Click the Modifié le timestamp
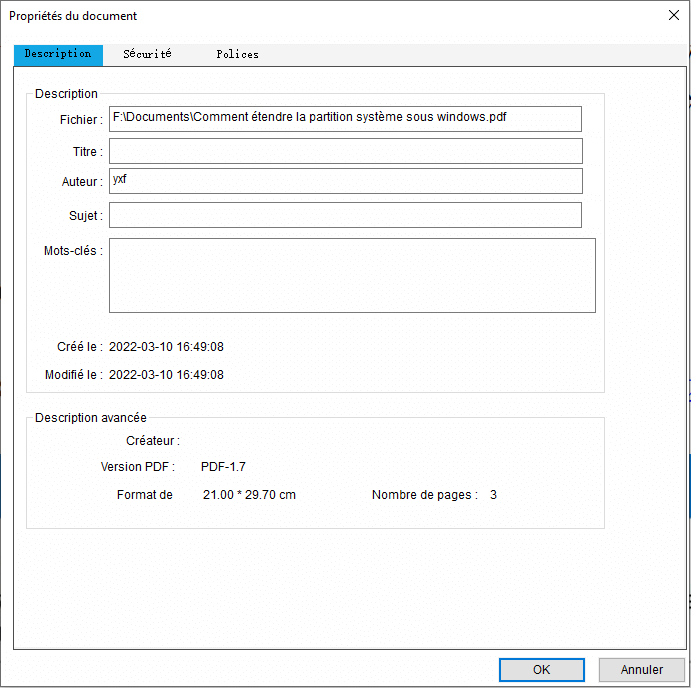Image resolution: width=691 pixels, height=688 pixels. pyautogui.click(x=166, y=375)
